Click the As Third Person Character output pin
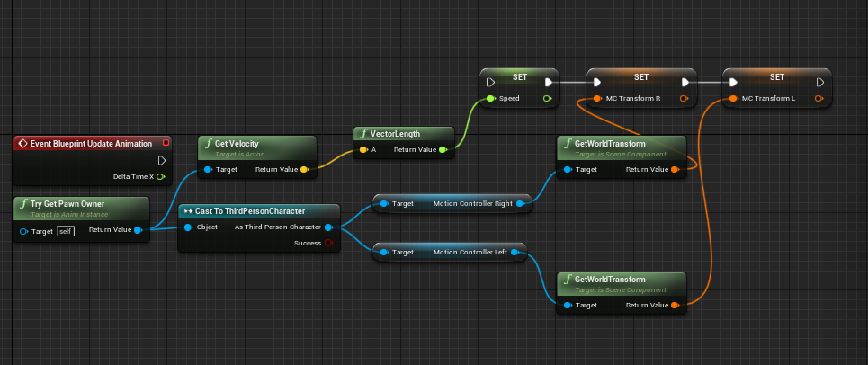 328,227
